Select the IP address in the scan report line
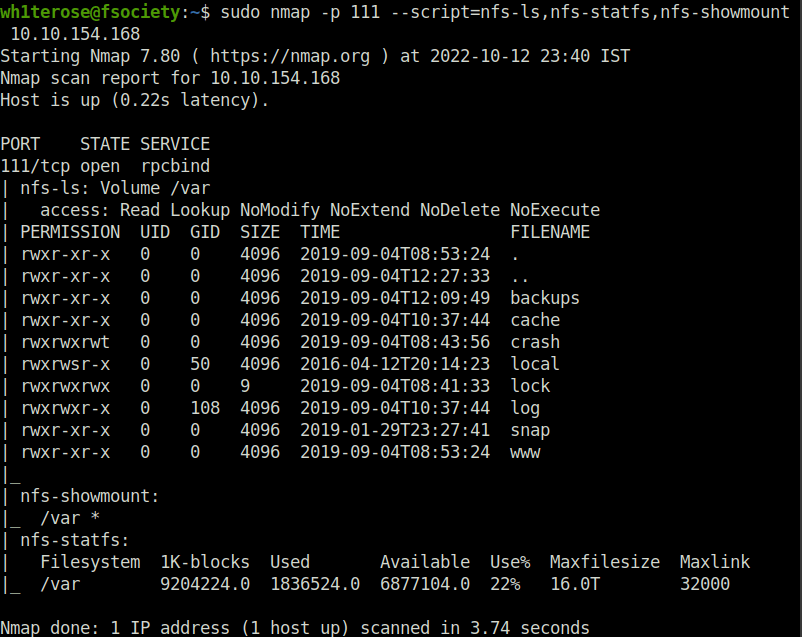This screenshot has height=637, width=802. pos(275,78)
